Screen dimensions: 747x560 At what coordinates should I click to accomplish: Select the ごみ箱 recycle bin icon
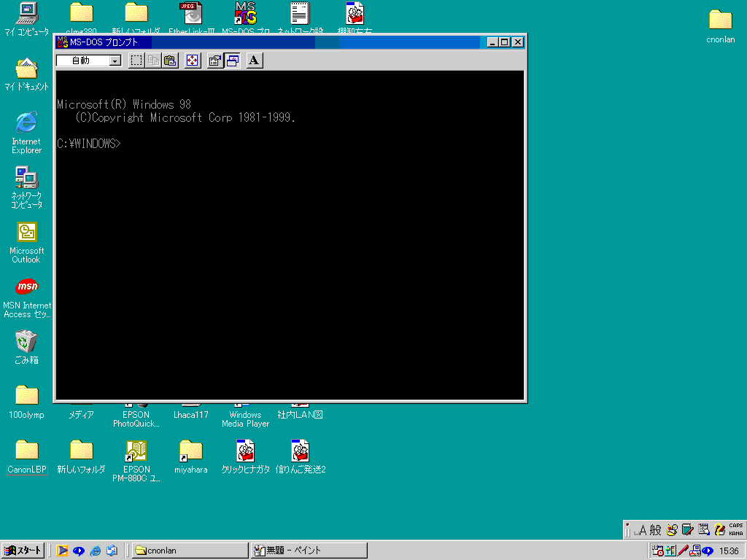[26, 348]
